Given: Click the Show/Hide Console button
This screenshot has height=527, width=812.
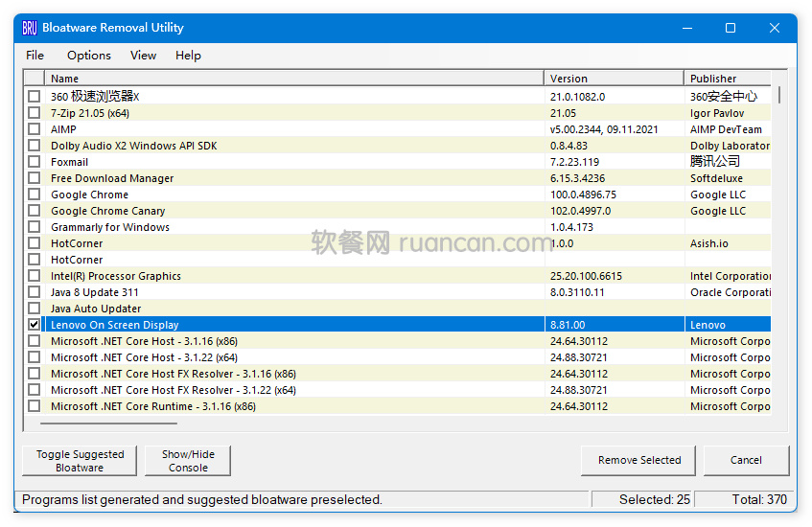Looking at the screenshot, I should 188,461.
